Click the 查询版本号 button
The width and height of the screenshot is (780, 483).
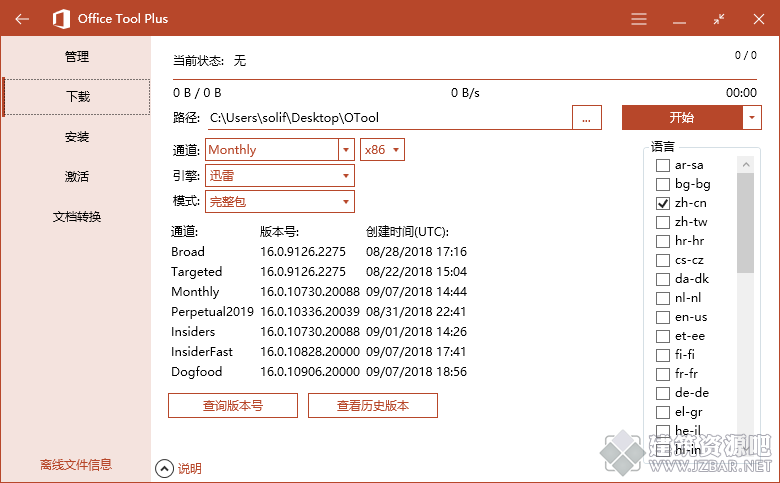pos(233,405)
